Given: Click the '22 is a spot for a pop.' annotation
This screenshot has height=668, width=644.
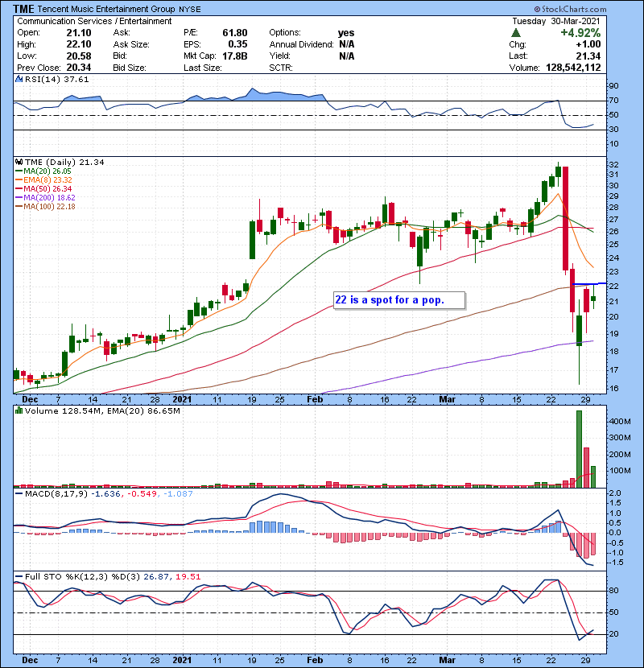Looking at the screenshot, I should [399, 300].
